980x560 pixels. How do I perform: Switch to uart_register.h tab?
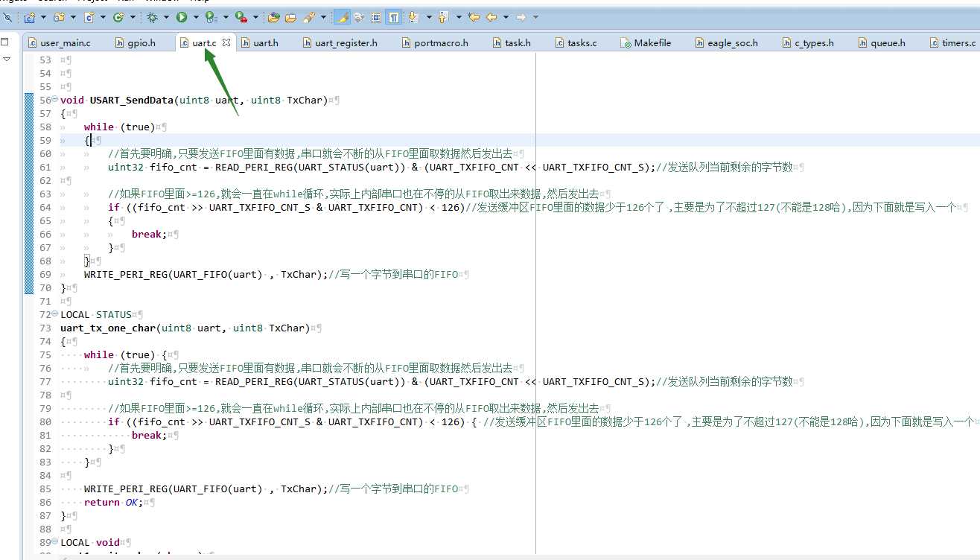click(x=340, y=43)
